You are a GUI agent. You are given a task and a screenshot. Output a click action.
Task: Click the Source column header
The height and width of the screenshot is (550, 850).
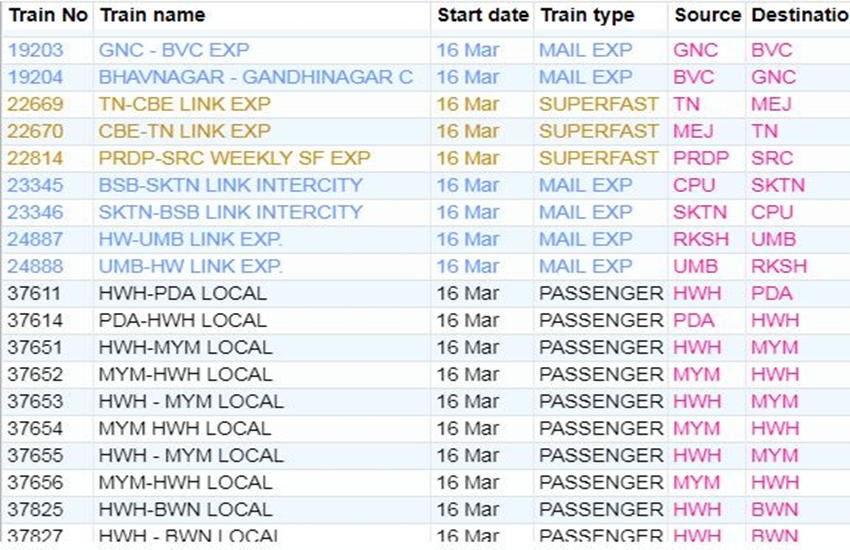[707, 15]
